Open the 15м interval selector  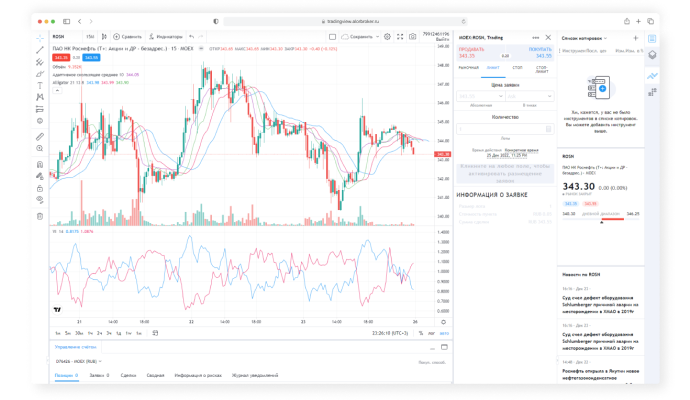point(90,37)
